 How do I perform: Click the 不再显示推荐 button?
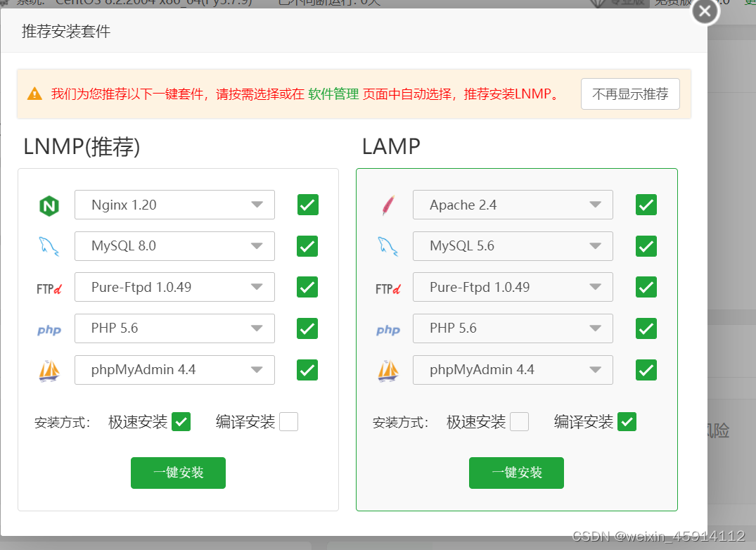(630, 94)
